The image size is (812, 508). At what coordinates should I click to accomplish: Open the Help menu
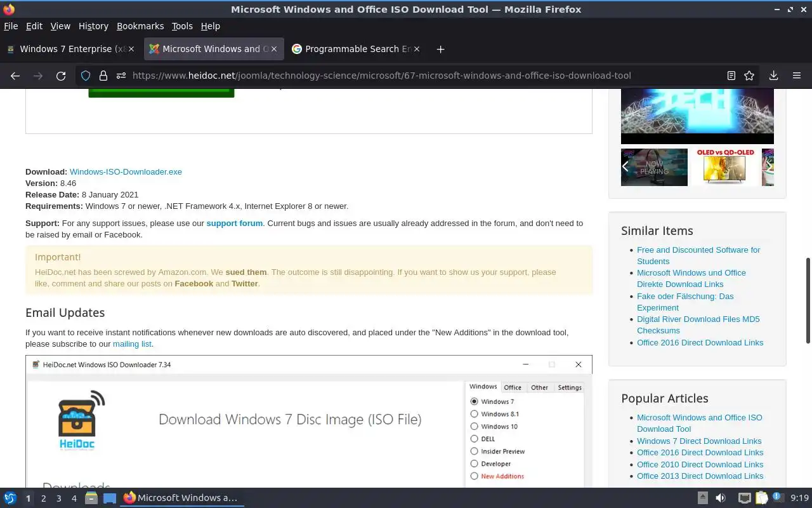(211, 26)
